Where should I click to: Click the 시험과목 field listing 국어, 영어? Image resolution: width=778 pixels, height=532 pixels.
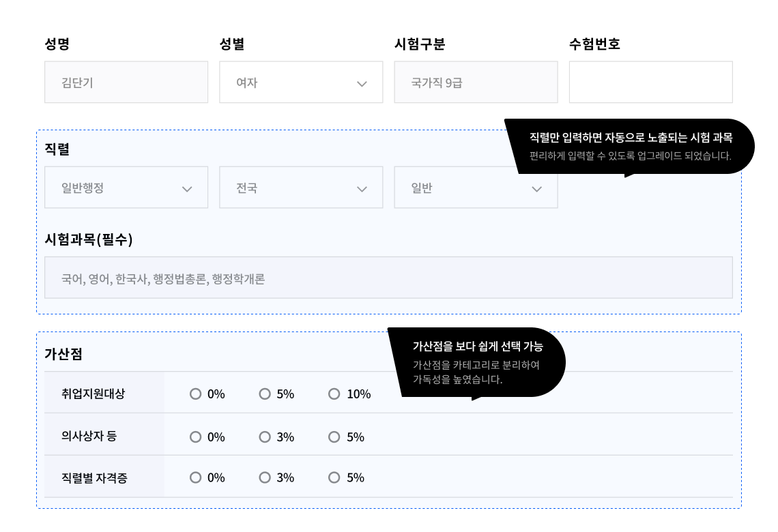coord(388,278)
